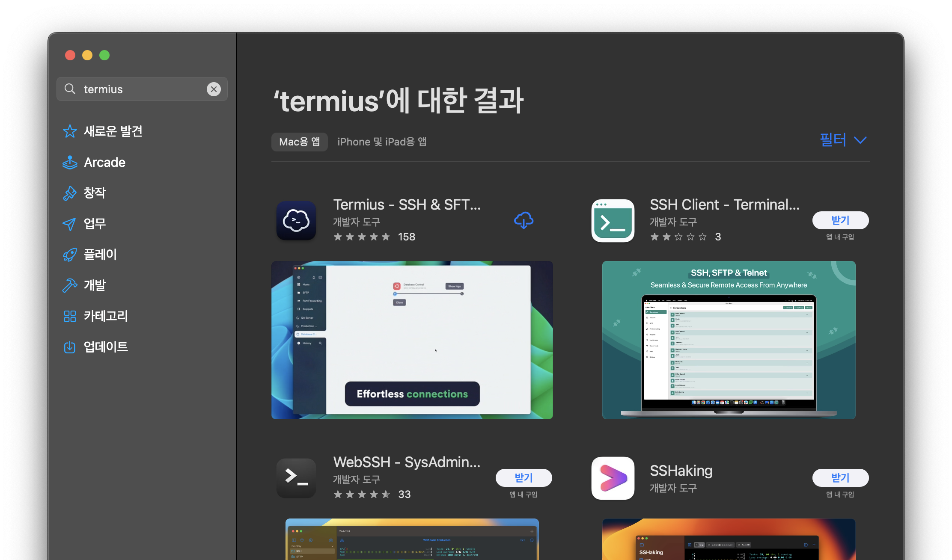Open the SSH Client terminal app icon
Screen dimensions: 952x560
(x=613, y=221)
